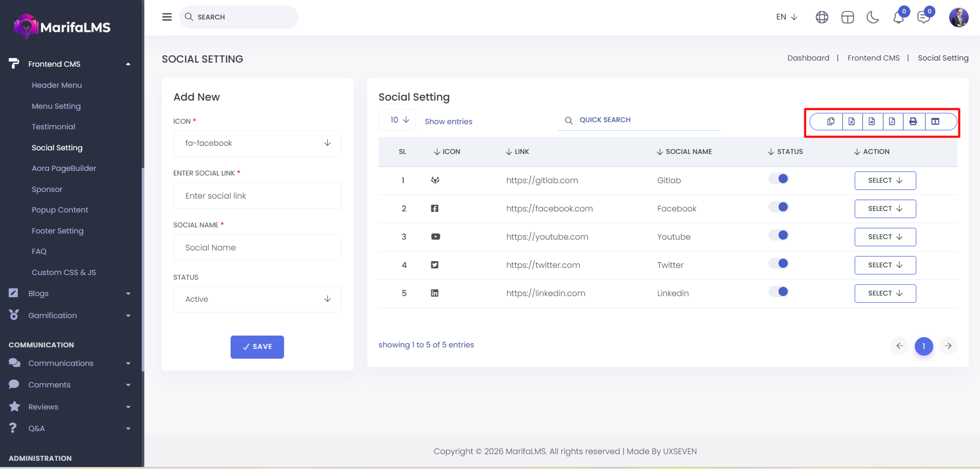Screen dimensions: 980x469
Task: Turn off the Linkedin status switch
Action: [x=778, y=292]
